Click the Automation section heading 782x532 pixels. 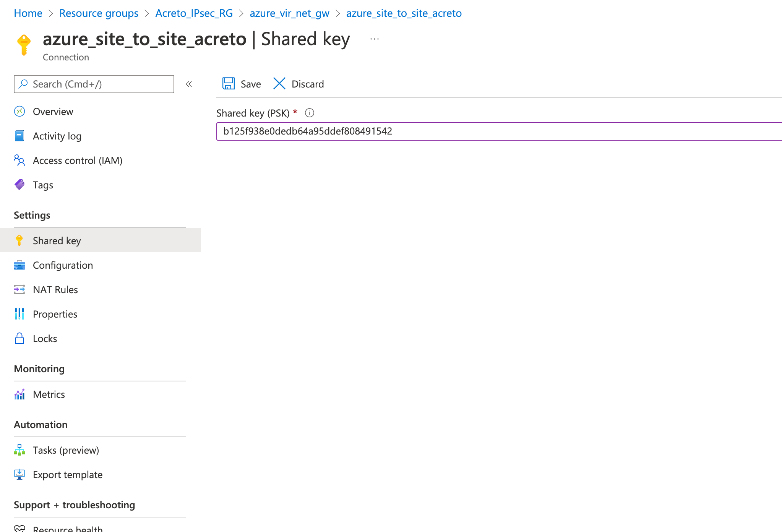point(41,424)
